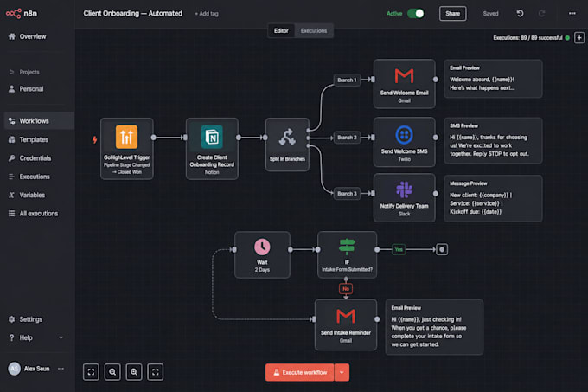588x392 pixels.
Task: Click the rightmost canvas control, tidy up nodes
Action: pyautogui.click(x=156, y=372)
